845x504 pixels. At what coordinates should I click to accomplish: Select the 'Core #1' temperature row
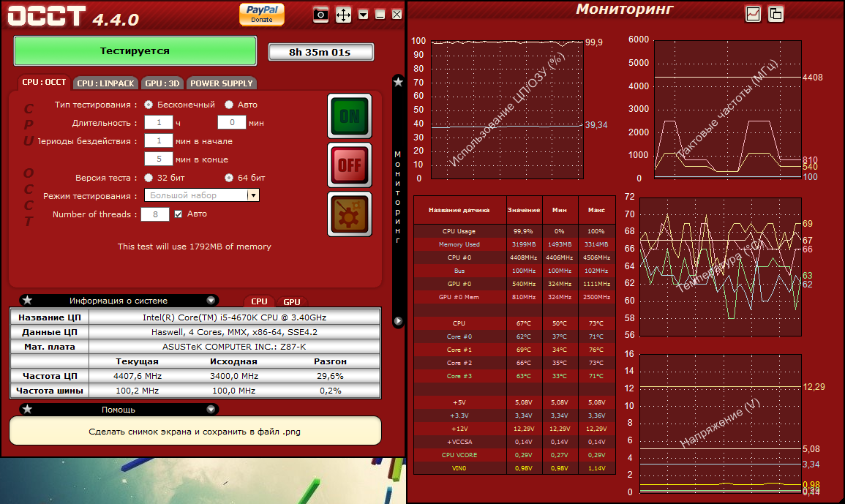(x=514, y=350)
